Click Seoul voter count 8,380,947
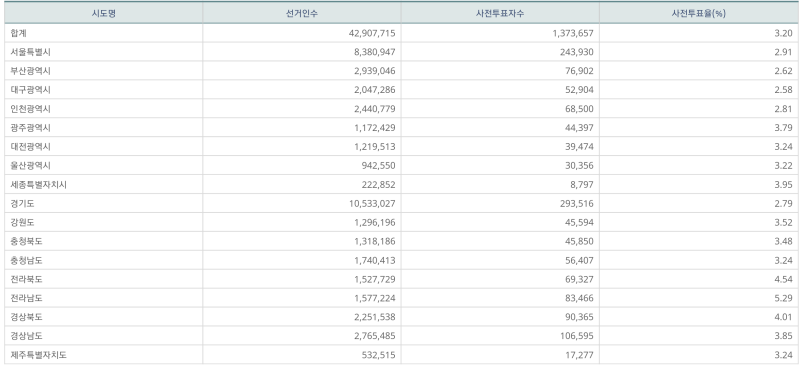The image size is (800, 369). click(x=374, y=52)
